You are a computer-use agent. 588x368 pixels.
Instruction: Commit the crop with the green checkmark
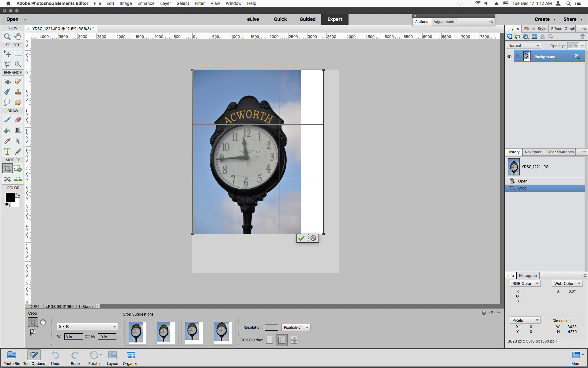click(301, 238)
